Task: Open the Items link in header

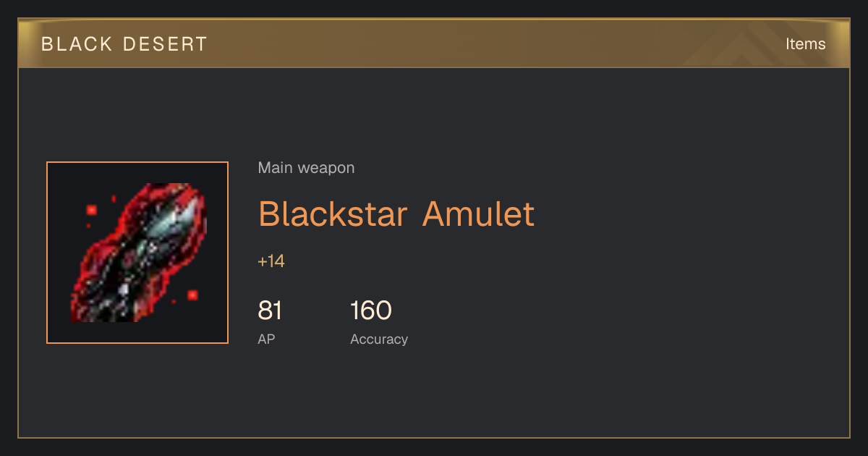Action: point(805,44)
